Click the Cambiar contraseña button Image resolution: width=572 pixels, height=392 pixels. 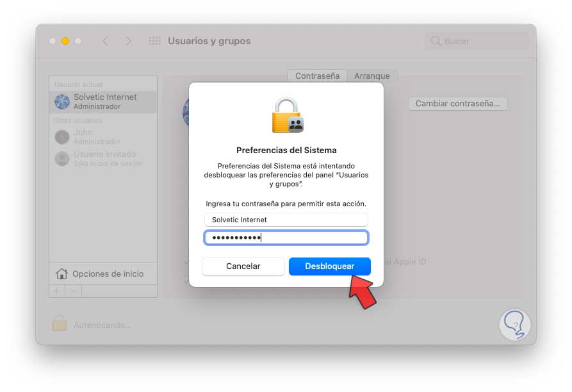[458, 104]
